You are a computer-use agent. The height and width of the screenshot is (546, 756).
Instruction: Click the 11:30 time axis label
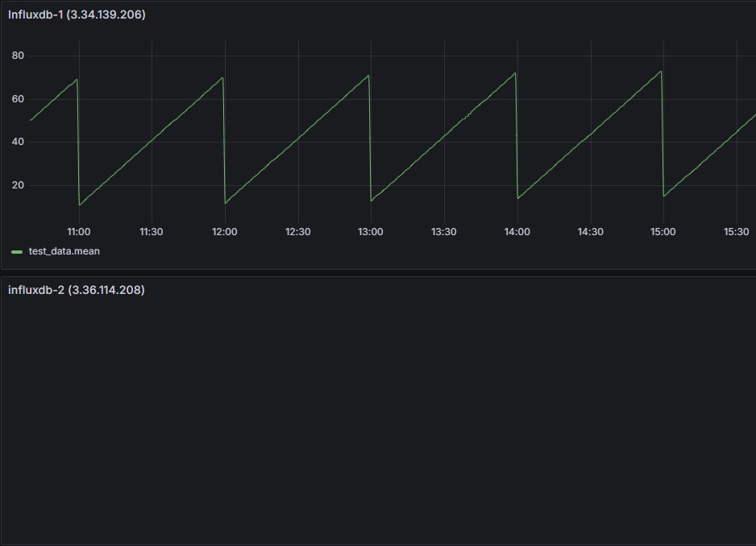[x=152, y=232]
